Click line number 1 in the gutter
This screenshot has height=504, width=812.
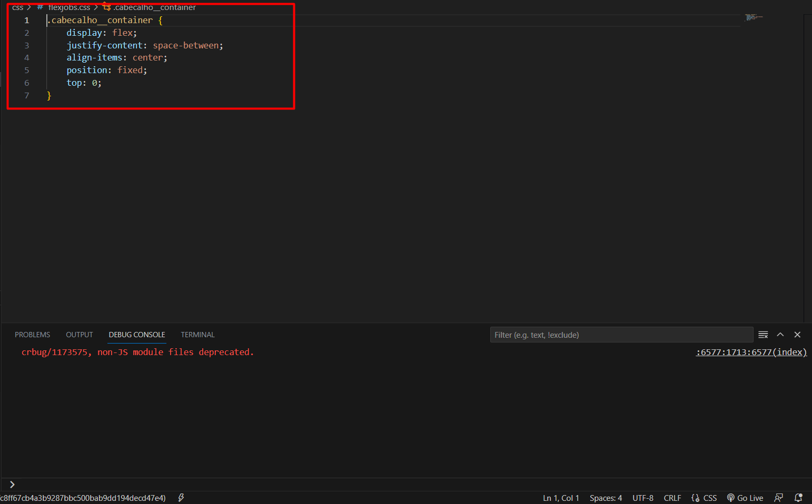click(x=26, y=20)
